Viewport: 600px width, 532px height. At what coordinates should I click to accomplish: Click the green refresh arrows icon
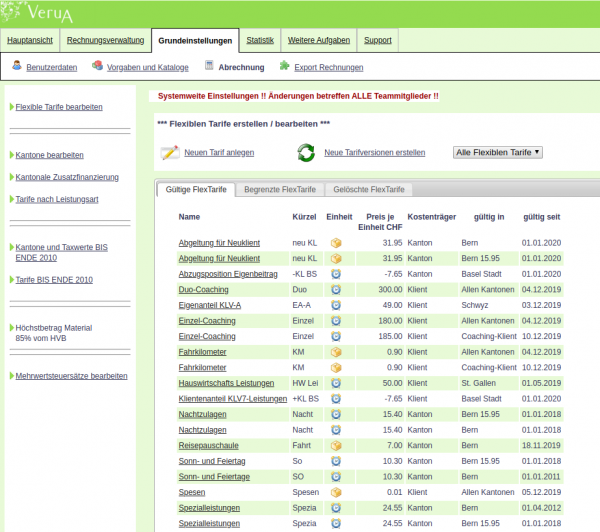point(306,152)
